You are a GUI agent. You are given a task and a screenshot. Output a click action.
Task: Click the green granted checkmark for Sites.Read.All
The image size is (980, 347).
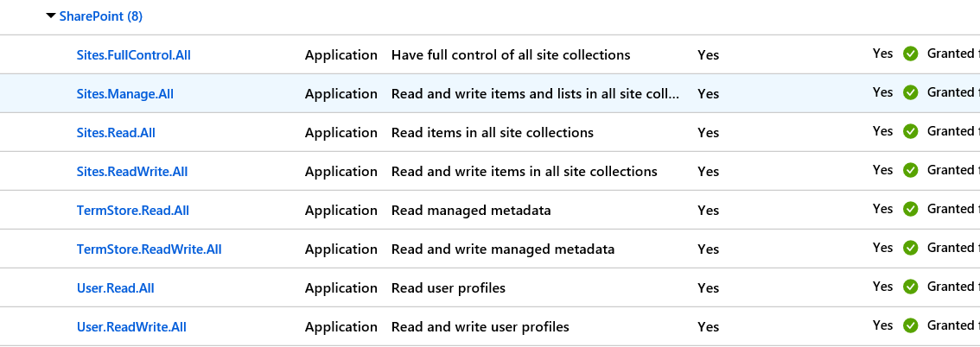(x=911, y=131)
